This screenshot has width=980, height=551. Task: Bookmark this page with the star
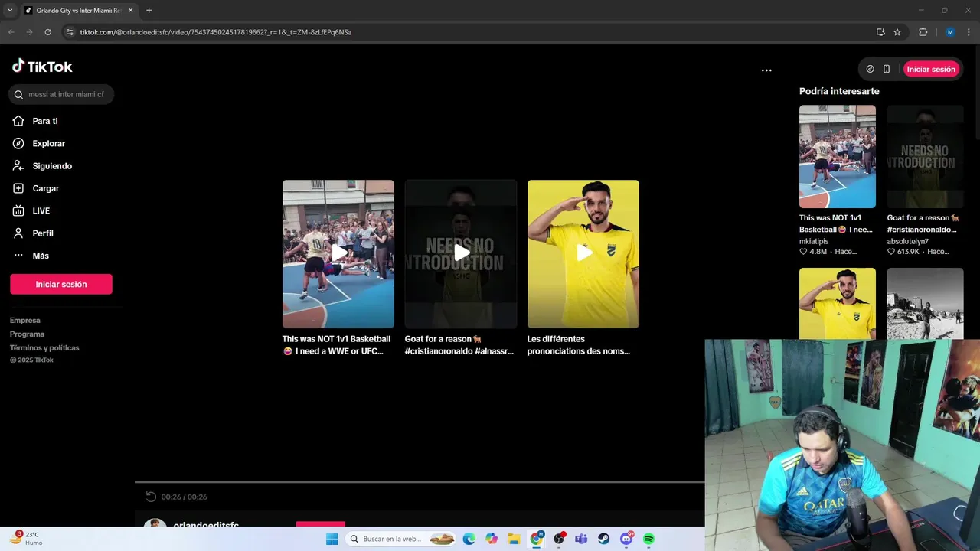pyautogui.click(x=897, y=32)
